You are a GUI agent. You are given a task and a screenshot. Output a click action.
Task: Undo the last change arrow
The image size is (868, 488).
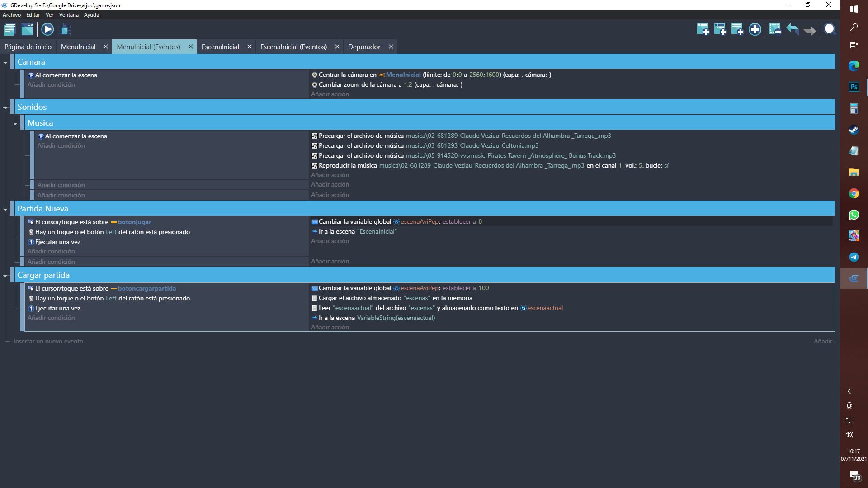793,30
